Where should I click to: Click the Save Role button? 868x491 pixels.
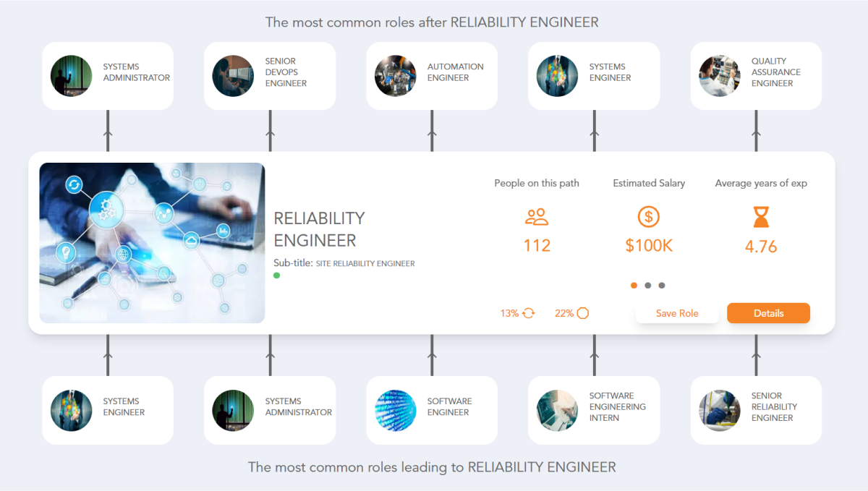(x=677, y=313)
